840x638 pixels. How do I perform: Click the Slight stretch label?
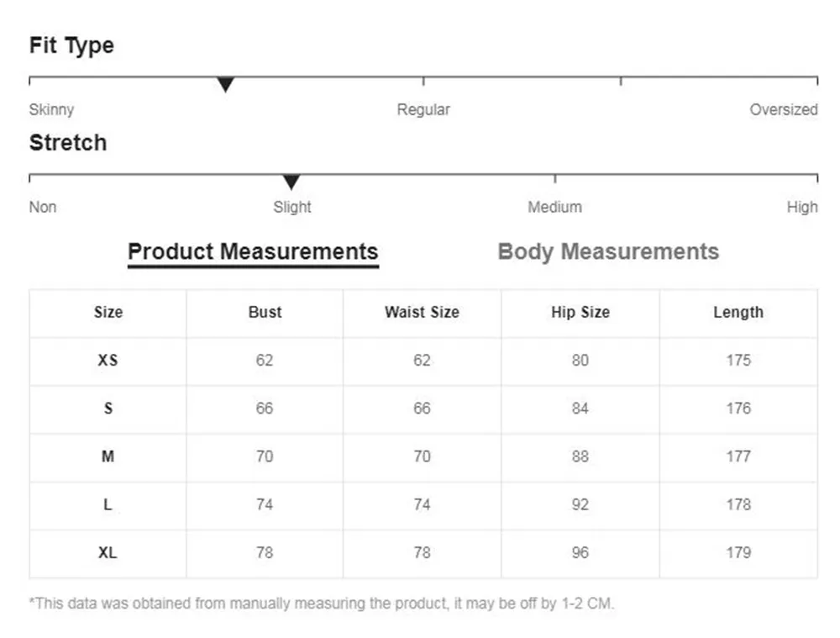291,207
